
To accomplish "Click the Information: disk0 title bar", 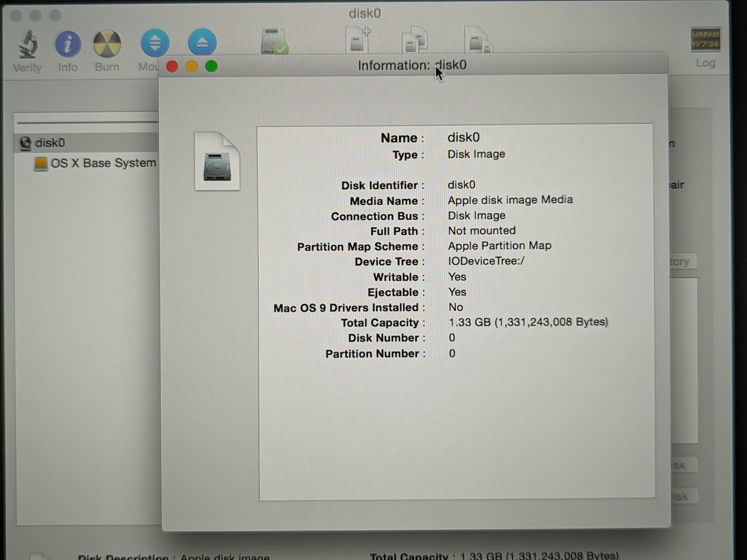I will [x=412, y=66].
